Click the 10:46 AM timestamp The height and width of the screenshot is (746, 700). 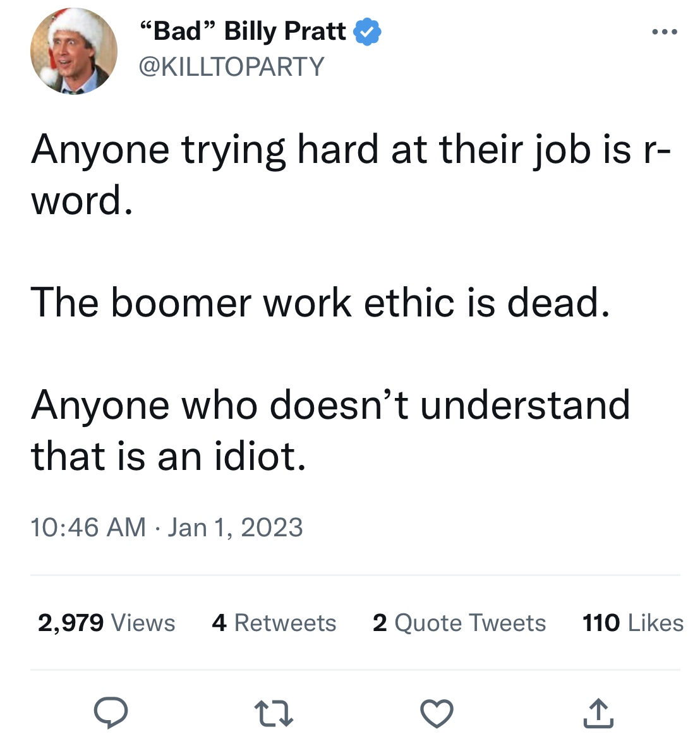tap(88, 527)
